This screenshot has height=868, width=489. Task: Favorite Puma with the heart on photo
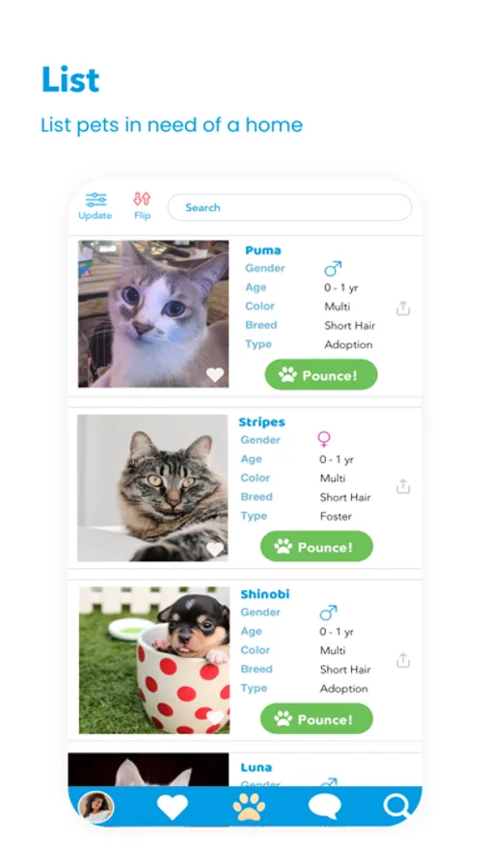tap(215, 375)
